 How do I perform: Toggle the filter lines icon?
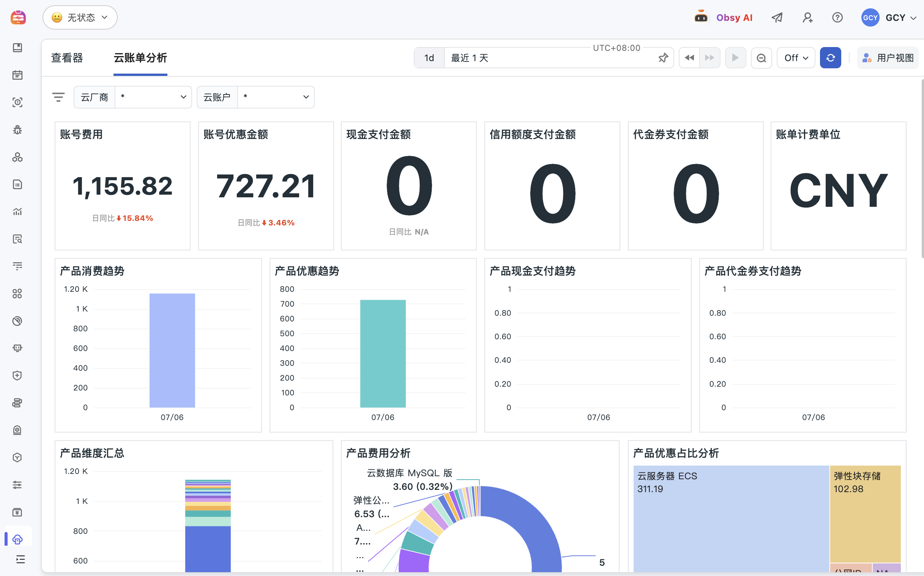[58, 97]
